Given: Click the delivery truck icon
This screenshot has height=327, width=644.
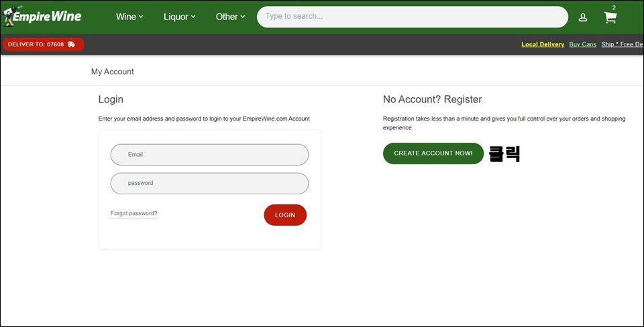Looking at the screenshot, I should (x=72, y=44).
